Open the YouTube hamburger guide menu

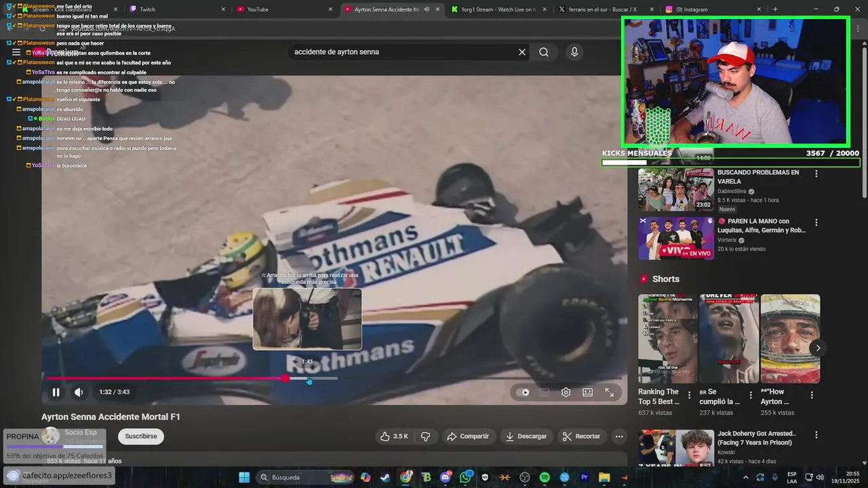pos(16,52)
